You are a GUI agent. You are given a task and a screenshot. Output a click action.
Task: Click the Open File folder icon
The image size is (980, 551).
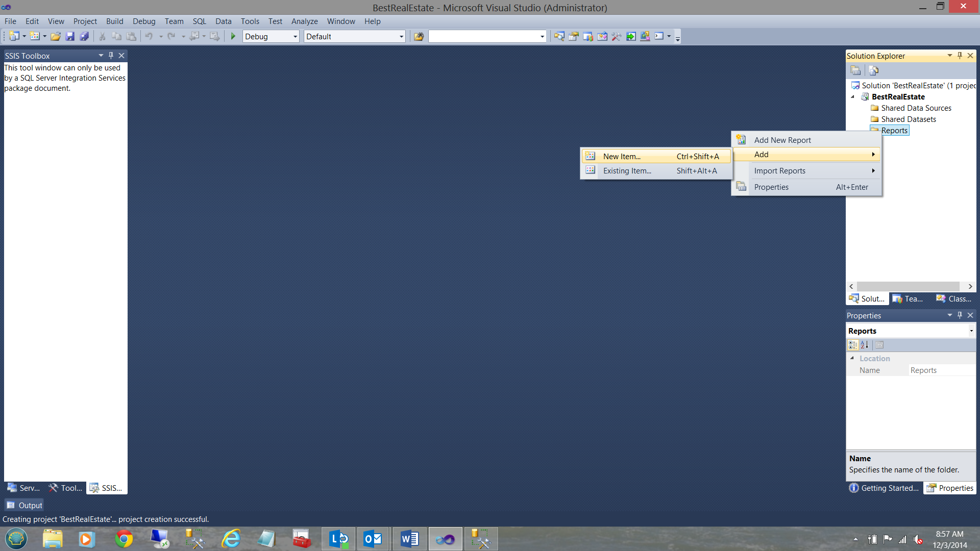(x=56, y=36)
